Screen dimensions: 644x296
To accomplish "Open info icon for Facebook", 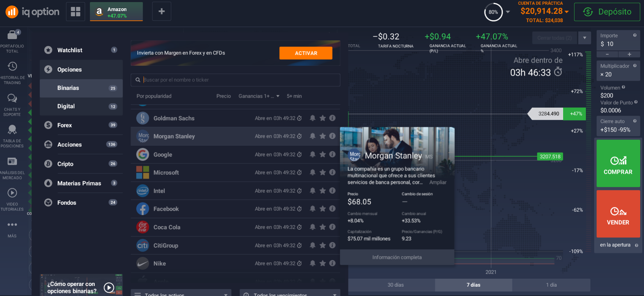I will coord(333,209).
